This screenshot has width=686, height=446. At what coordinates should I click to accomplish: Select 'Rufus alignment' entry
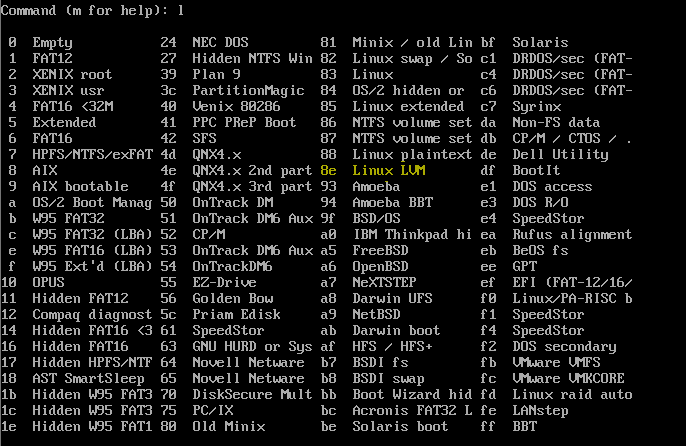(572, 235)
